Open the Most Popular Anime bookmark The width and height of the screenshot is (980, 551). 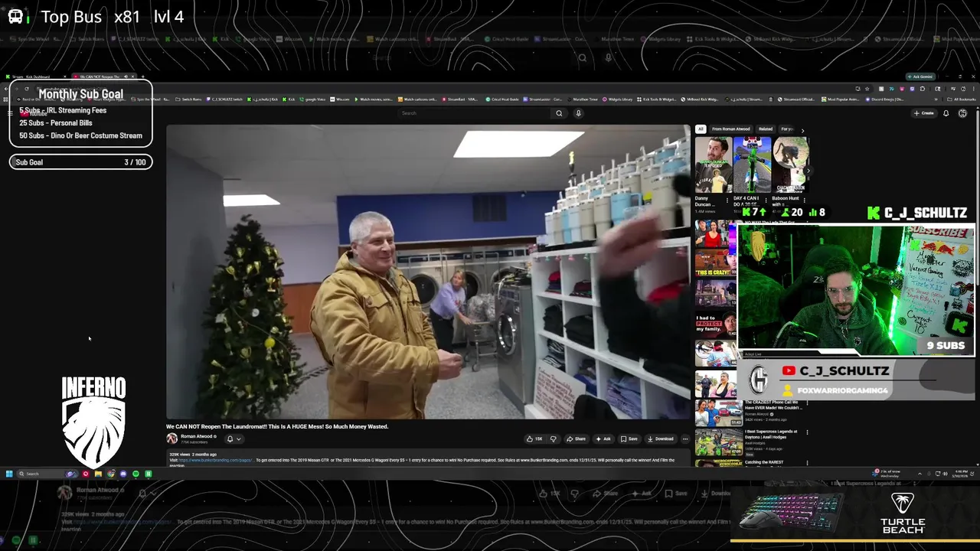pos(841,99)
